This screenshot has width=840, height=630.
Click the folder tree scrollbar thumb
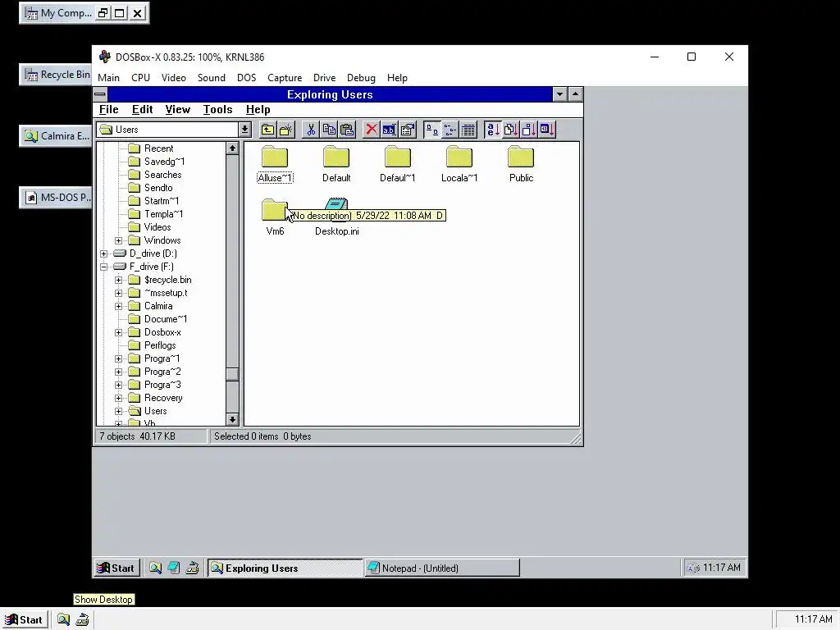[232, 374]
